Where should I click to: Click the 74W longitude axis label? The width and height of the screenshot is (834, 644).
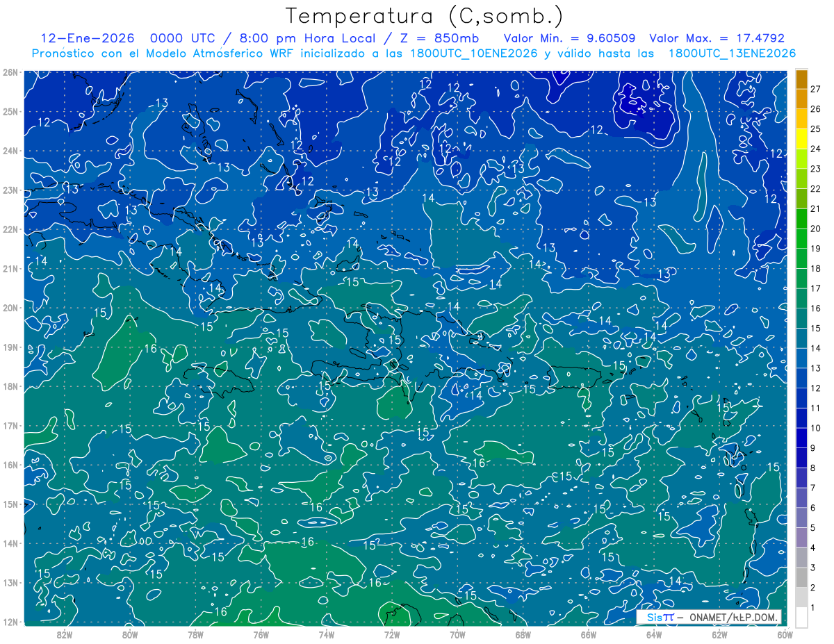coord(327,635)
